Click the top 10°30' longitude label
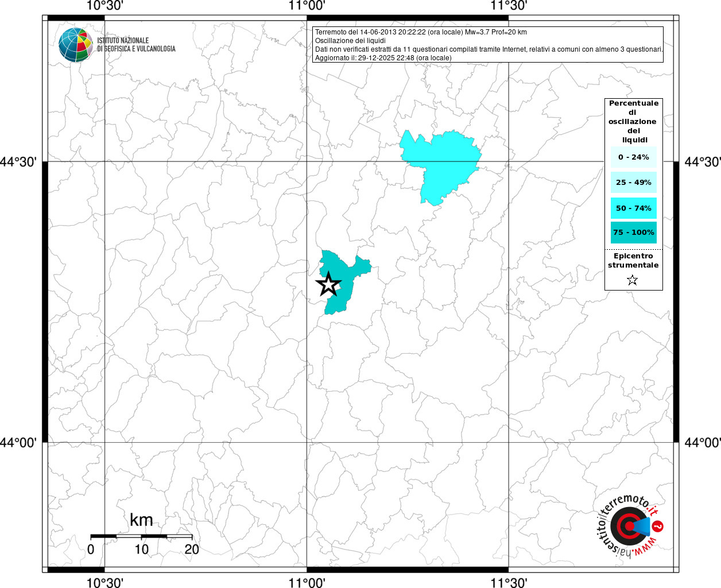Image resolution: width=721 pixels, height=588 pixels. coord(105,6)
